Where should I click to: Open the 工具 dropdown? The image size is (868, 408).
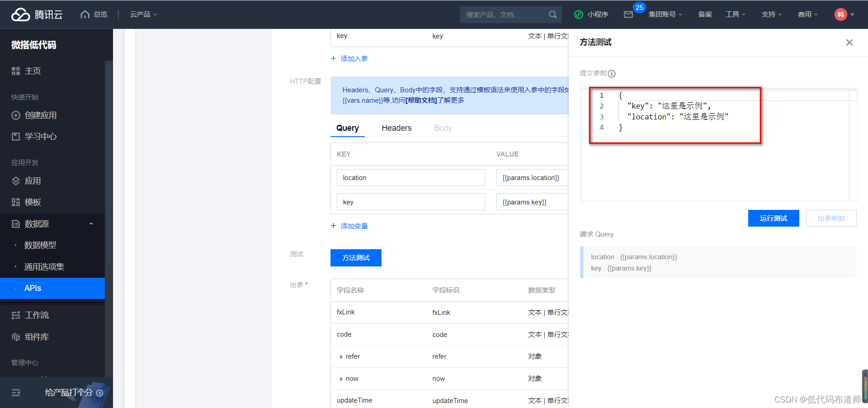coord(736,14)
